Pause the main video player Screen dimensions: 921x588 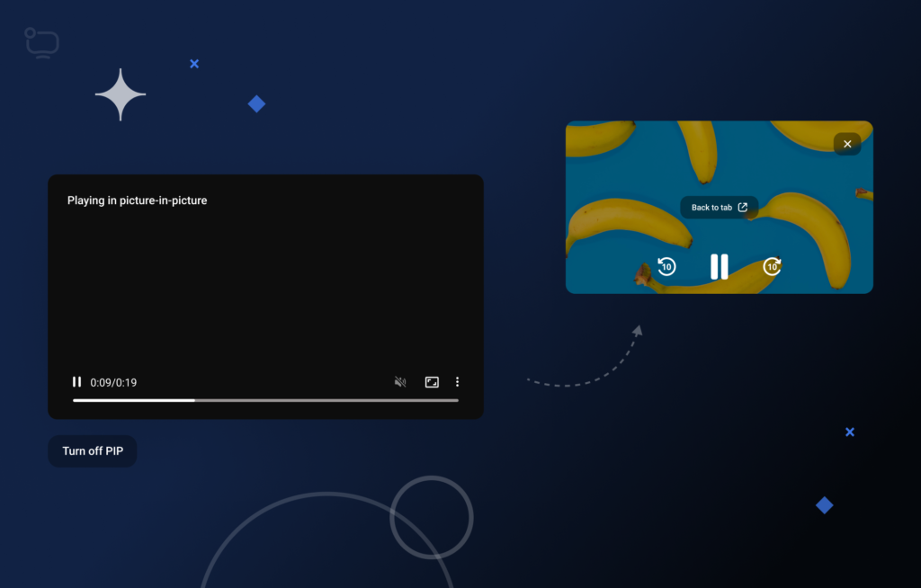point(77,382)
